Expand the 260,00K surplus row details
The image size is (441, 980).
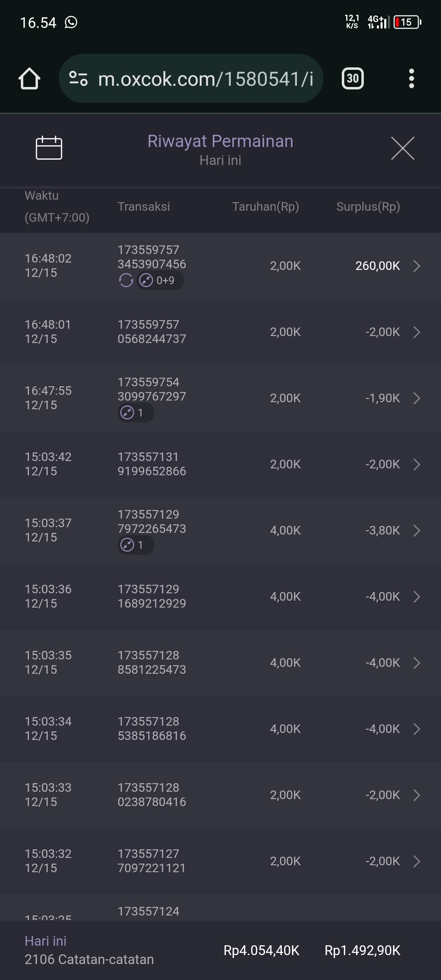pos(416,266)
